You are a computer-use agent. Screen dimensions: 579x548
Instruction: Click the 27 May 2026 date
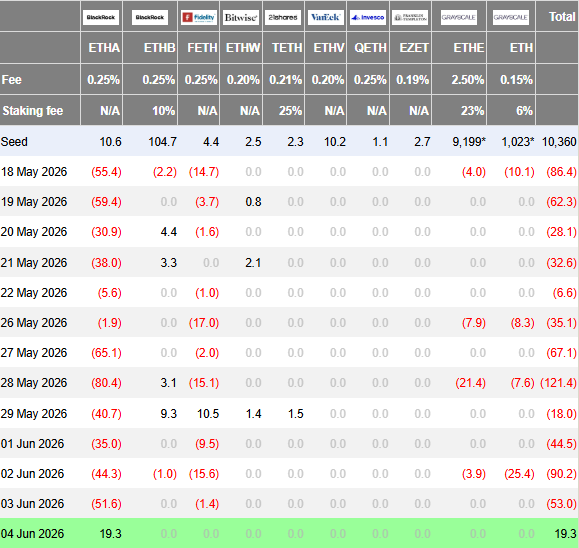pyautogui.click(x=34, y=353)
